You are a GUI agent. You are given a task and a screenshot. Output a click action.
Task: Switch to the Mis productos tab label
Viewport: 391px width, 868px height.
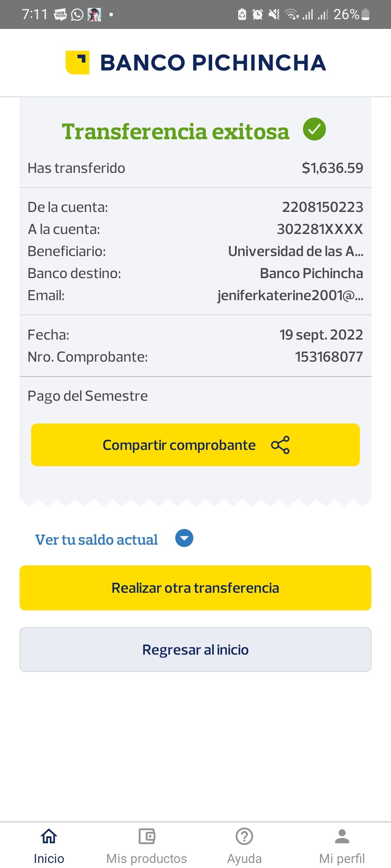(147, 858)
